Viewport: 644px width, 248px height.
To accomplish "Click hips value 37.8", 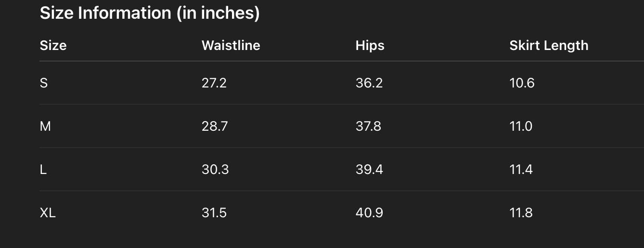I will click(x=368, y=126).
